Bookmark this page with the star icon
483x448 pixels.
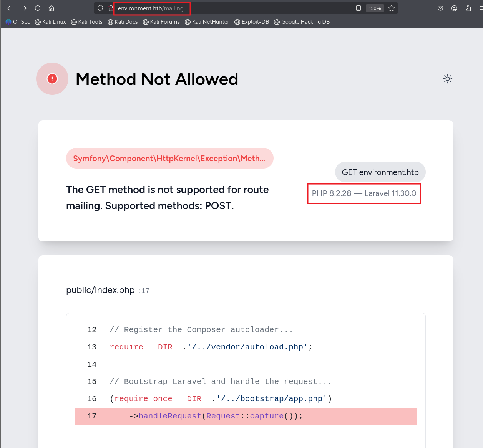tap(392, 8)
